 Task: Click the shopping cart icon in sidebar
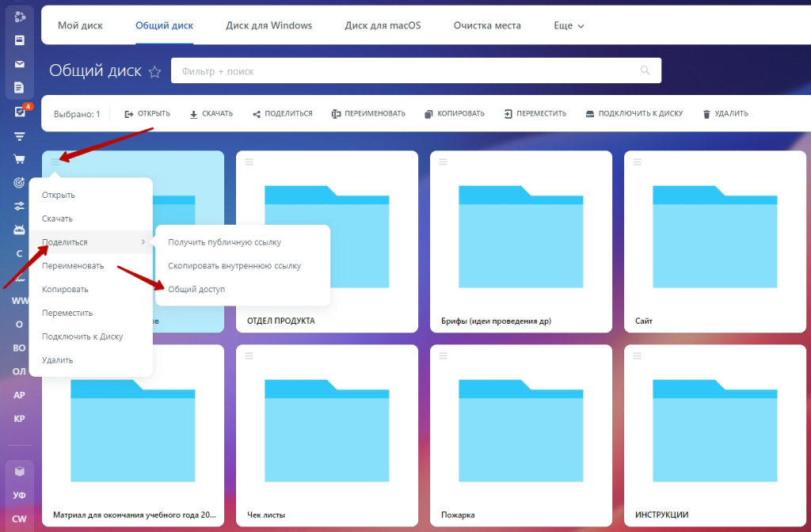coord(19,159)
